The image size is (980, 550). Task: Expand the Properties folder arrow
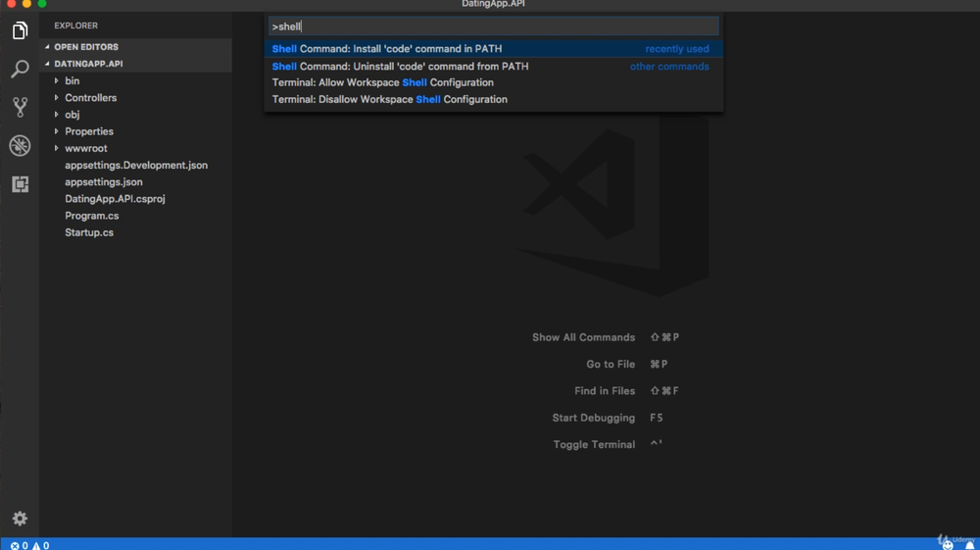click(x=56, y=131)
